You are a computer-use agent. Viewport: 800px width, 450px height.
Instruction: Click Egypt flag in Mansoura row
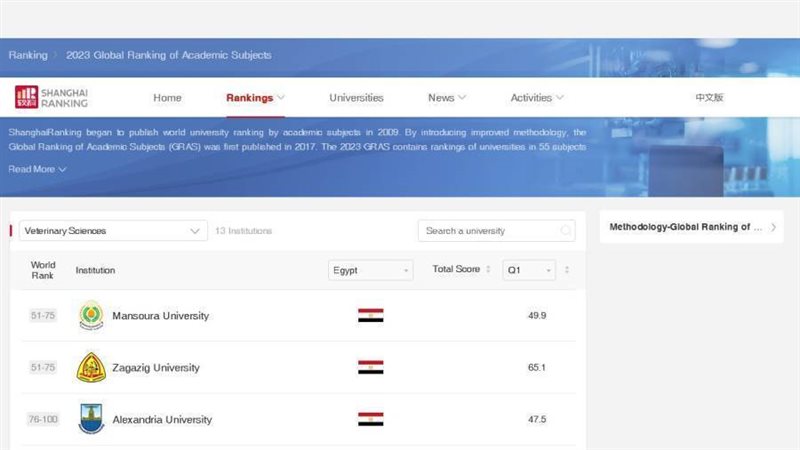tap(370, 316)
